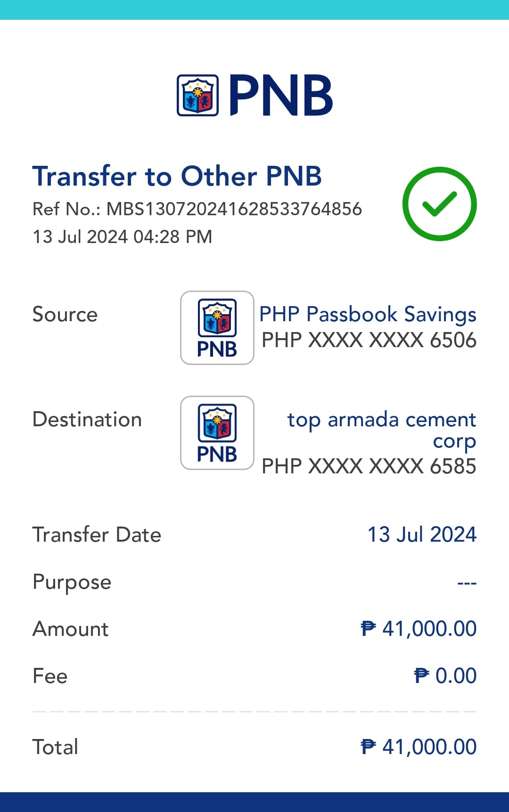This screenshot has width=509, height=812.
Task: Click destination account number ending 6585
Action: coord(369,466)
